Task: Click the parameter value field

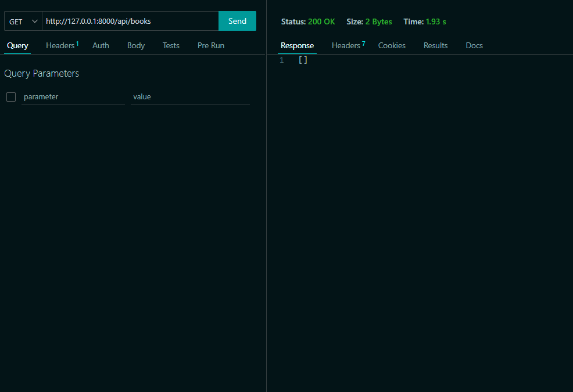Action: [190, 97]
